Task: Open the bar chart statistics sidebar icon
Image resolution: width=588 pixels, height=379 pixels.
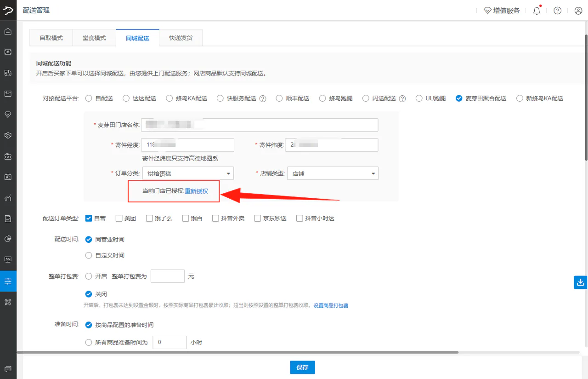Action: coord(8,198)
